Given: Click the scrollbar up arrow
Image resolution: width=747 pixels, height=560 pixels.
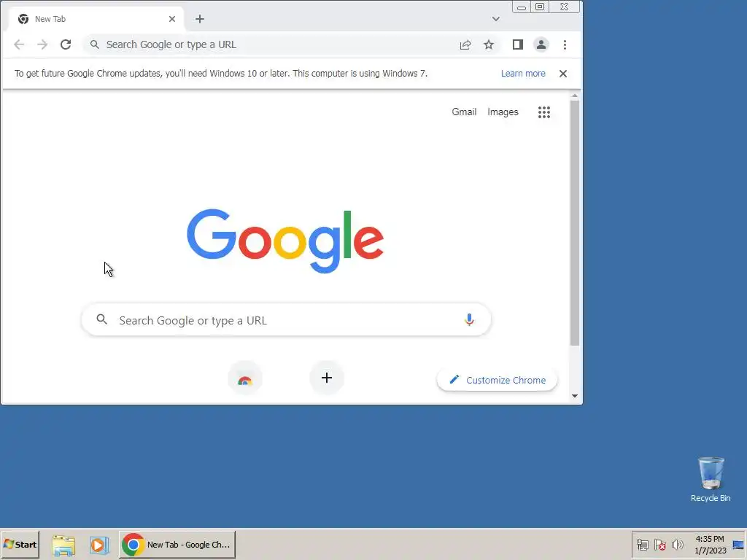Looking at the screenshot, I should [x=575, y=96].
